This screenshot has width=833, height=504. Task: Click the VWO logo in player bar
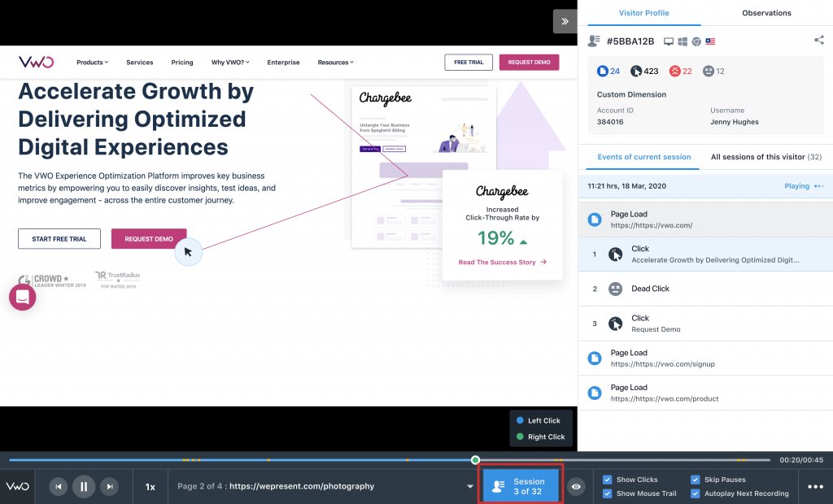coord(18,486)
